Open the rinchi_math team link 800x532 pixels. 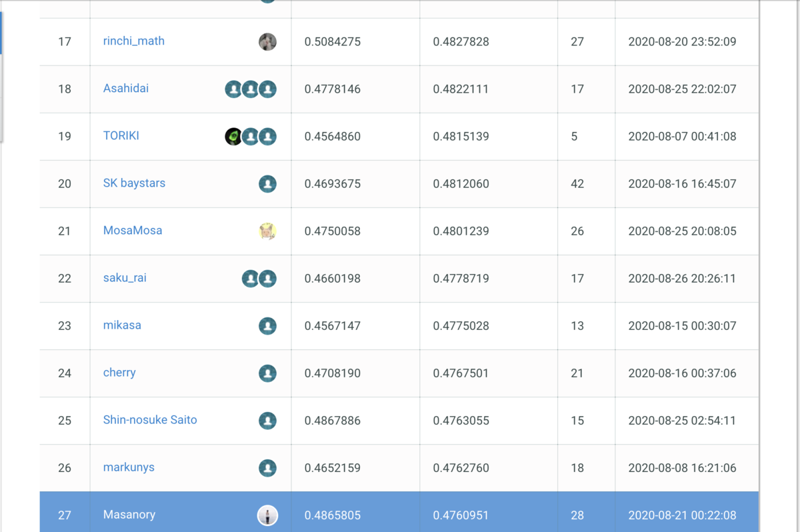coord(134,41)
